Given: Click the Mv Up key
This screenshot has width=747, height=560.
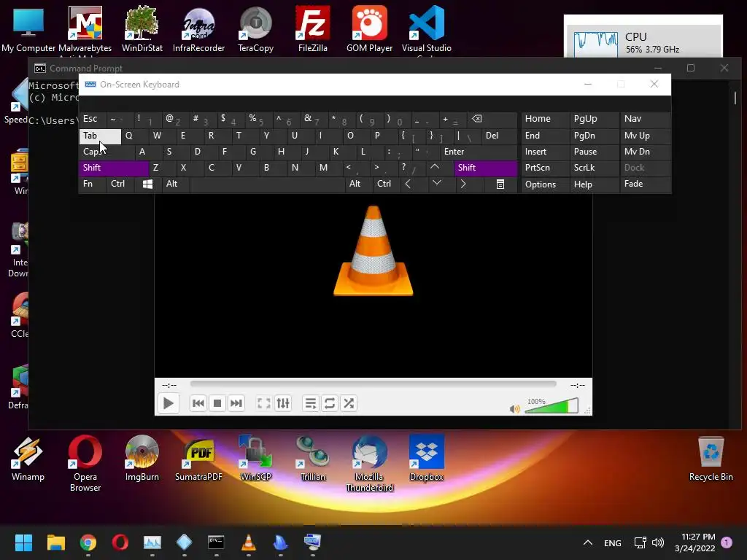Looking at the screenshot, I should pyautogui.click(x=646, y=136).
